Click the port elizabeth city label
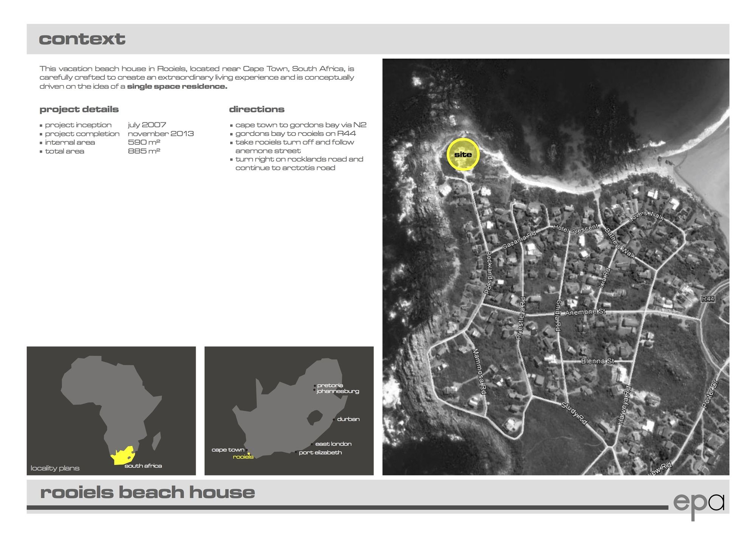756x534 pixels. (320, 452)
